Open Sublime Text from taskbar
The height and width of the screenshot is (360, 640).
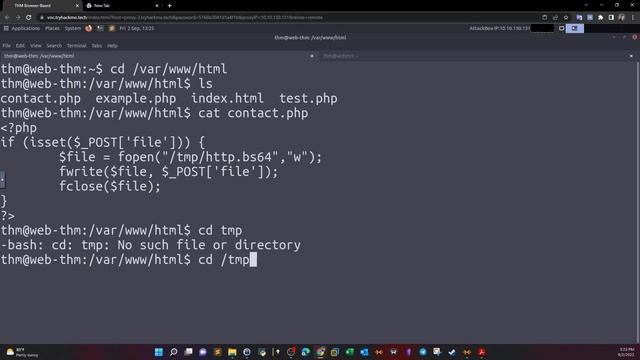[x=218, y=352]
